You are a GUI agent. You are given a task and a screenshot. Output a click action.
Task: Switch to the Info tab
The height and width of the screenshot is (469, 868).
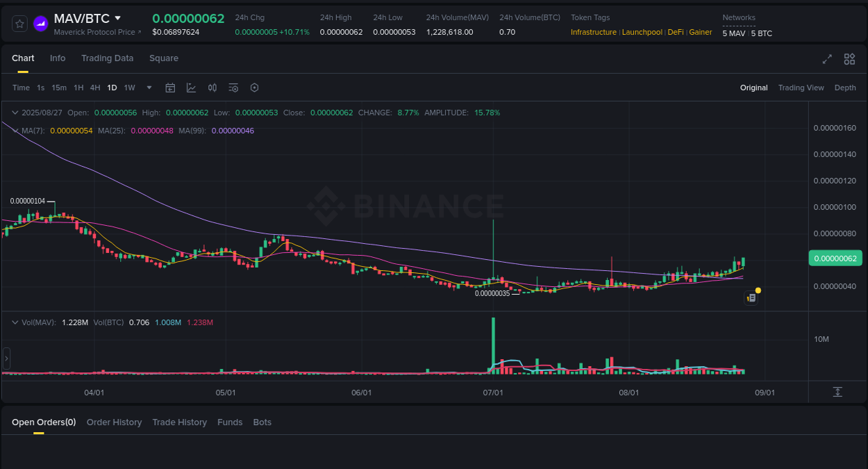58,58
